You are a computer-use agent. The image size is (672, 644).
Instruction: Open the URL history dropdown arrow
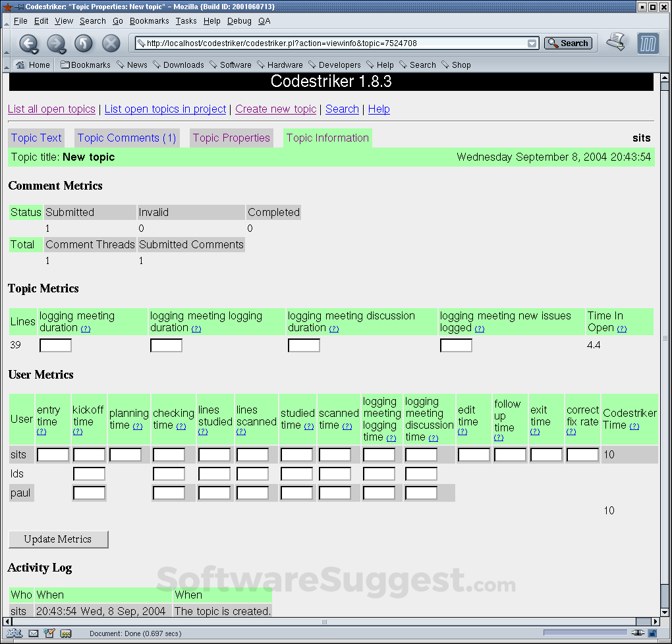(531, 43)
